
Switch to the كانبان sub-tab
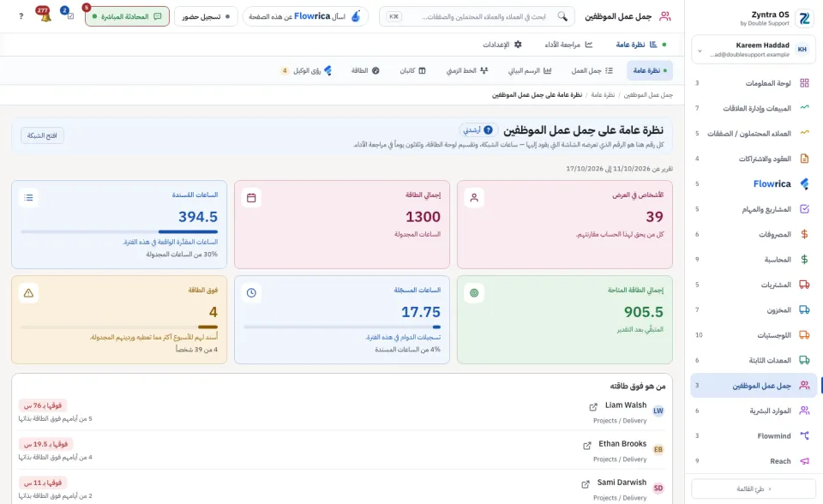412,70
